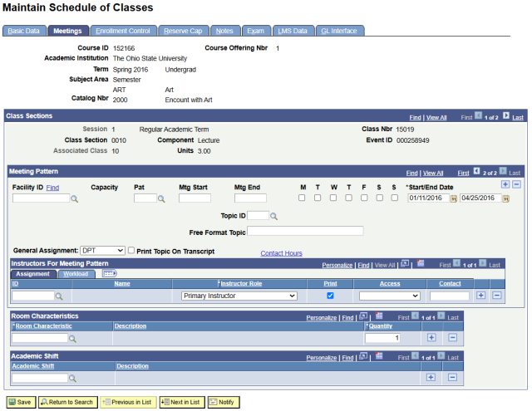Add an academic shift row
The width and height of the screenshot is (532, 411).
pos(431,377)
